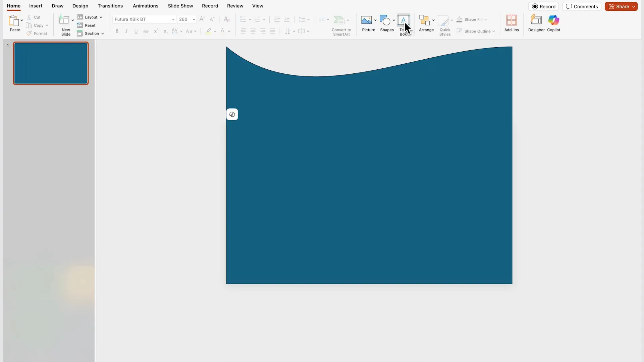Open the Record ribbon tab
Image resolution: width=644 pixels, height=362 pixels.
210,6
